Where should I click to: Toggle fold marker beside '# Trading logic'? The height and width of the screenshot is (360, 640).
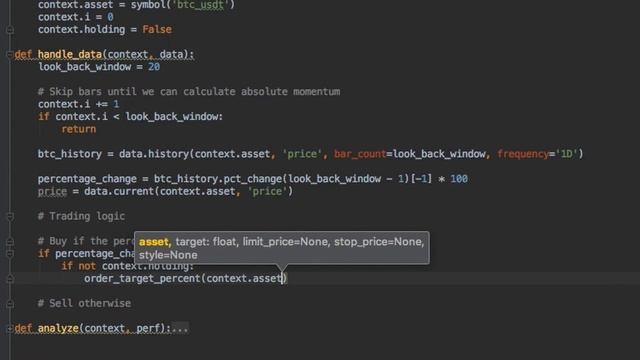click(10, 216)
